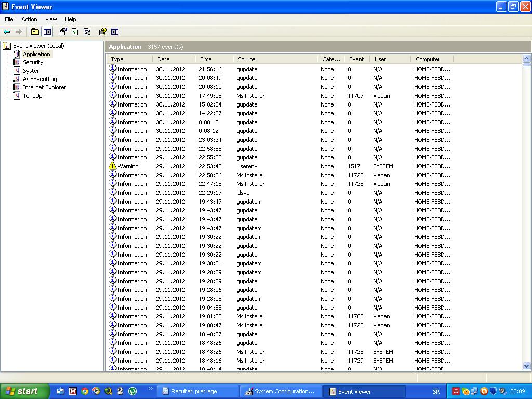Screen dimensions: 532x399
Task: Sort by the Cate... column header
Action: click(x=331, y=59)
